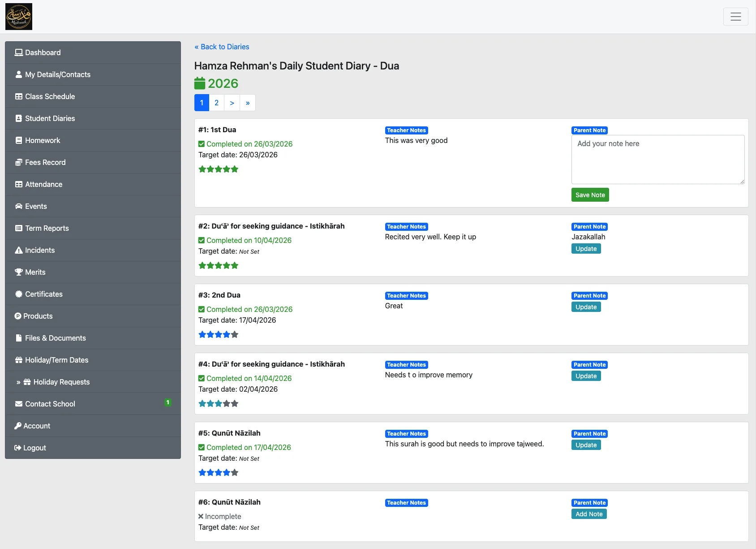Go to My Details/Contacts
Screen dimensions: 756x549
pyautogui.click(x=93, y=74)
